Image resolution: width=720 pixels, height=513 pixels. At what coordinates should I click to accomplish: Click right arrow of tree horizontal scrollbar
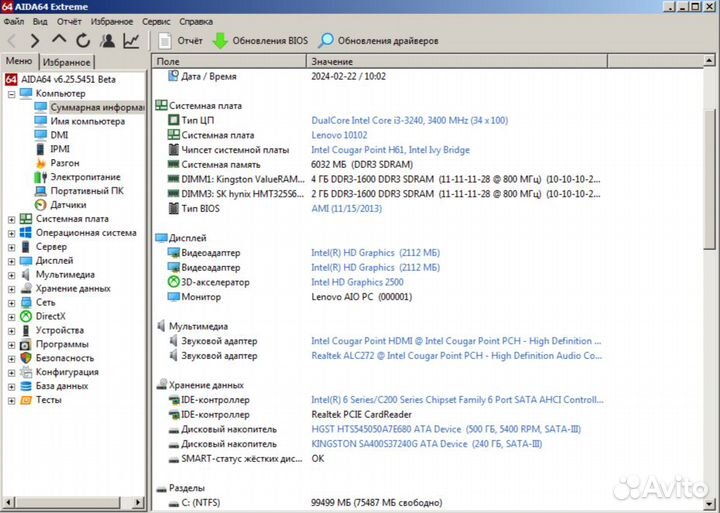[x=138, y=502]
